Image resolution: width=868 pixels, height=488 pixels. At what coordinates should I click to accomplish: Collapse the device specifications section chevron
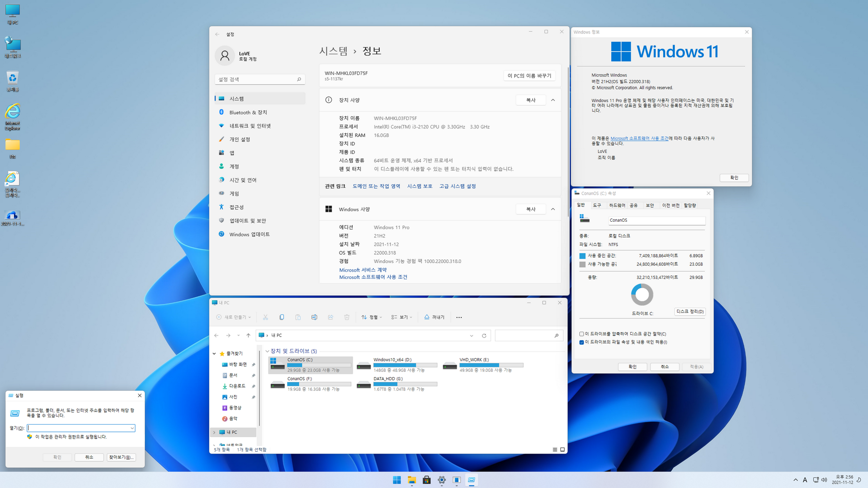point(553,100)
